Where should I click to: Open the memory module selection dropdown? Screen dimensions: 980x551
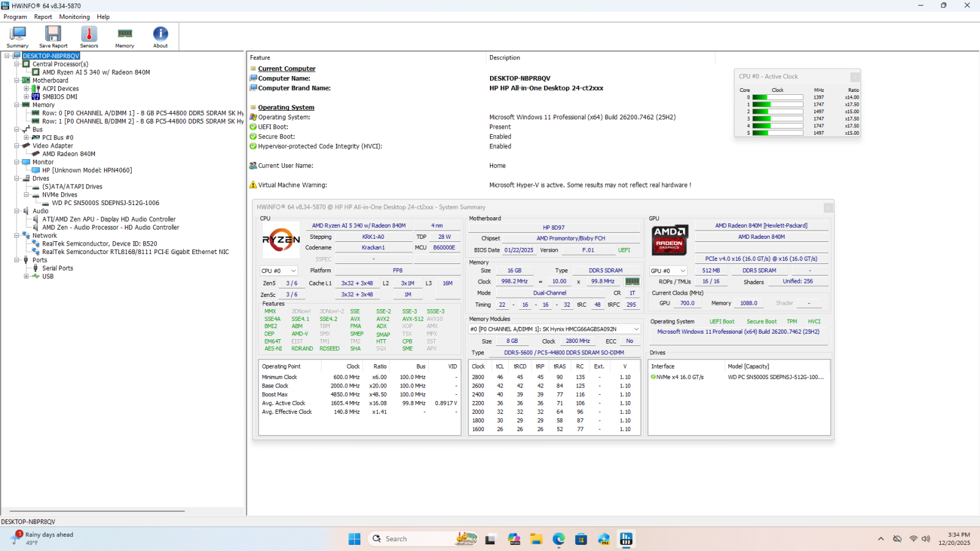(554, 329)
